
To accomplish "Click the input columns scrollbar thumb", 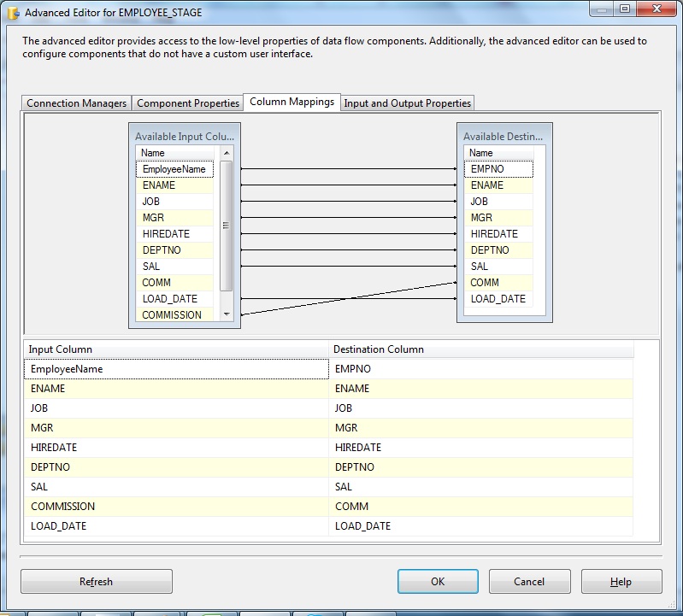I will tap(226, 226).
